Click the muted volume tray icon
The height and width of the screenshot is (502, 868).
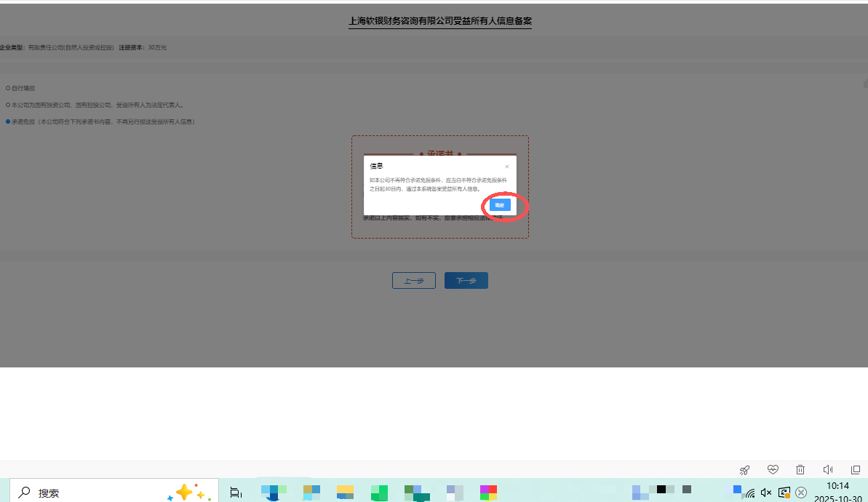[x=766, y=493]
